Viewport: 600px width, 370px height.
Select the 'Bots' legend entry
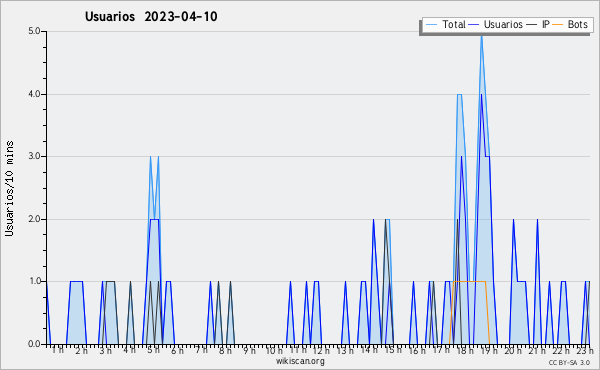pyautogui.click(x=577, y=24)
